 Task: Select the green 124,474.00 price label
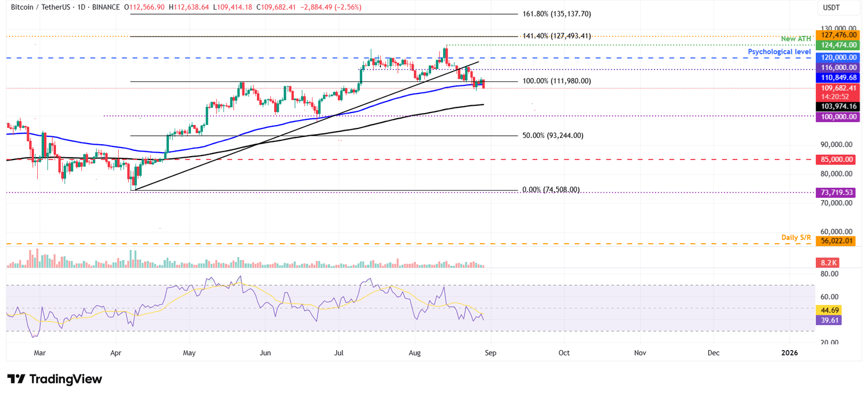tap(838, 44)
